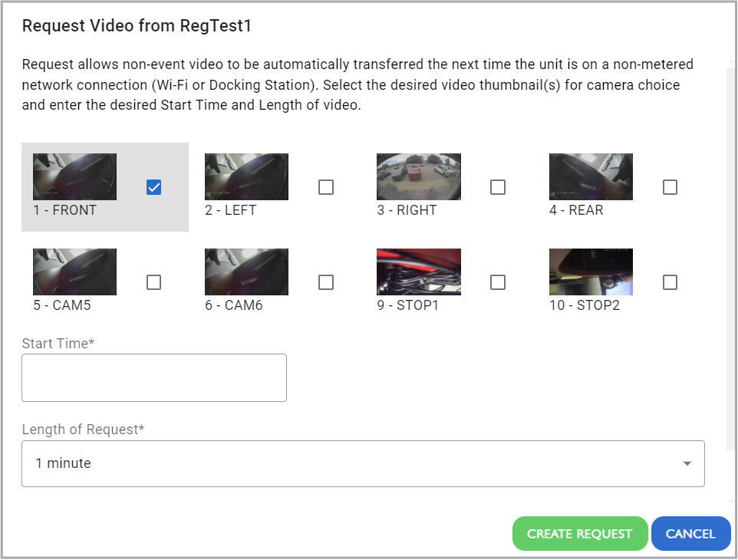Pick the CAM6 video thumbnail
738x560 pixels.
246,272
